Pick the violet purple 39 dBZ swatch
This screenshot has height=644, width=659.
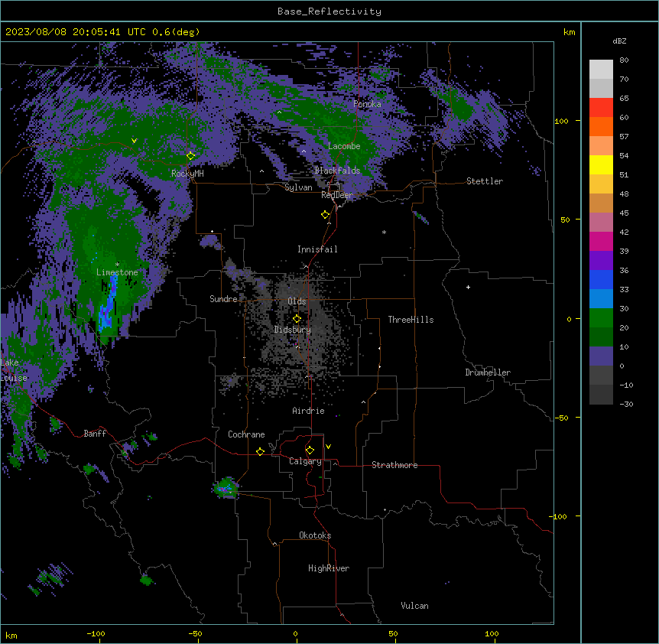point(601,261)
